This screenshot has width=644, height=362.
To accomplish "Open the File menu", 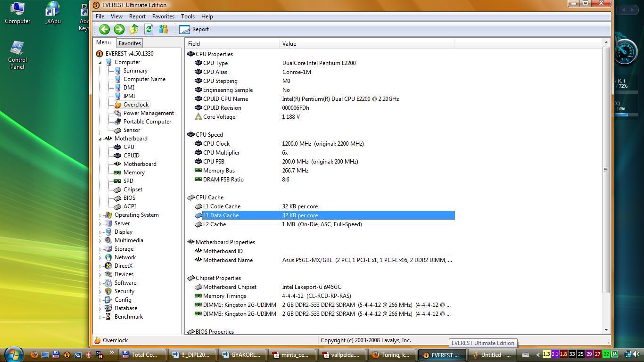I will point(100,16).
